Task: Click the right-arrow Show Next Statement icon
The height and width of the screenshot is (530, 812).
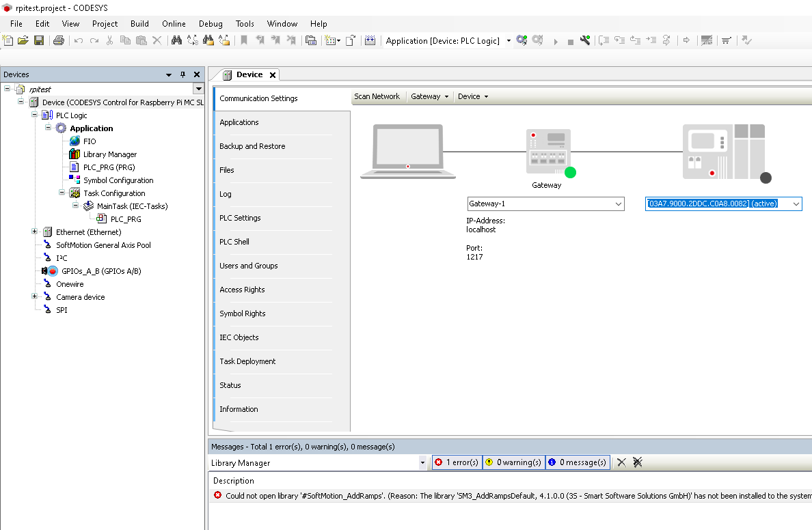Action: click(686, 40)
